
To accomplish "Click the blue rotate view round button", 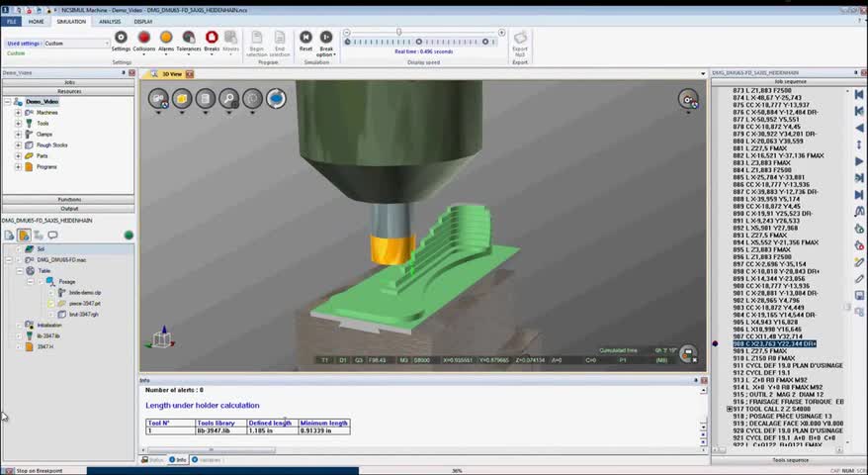I will pyautogui.click(x=276, y=99).
